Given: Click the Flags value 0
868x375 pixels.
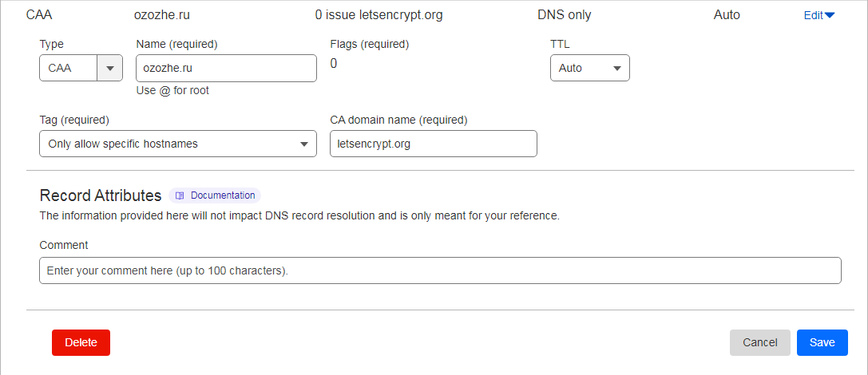Looking at the screenshot, I should (x=334, y=64).
